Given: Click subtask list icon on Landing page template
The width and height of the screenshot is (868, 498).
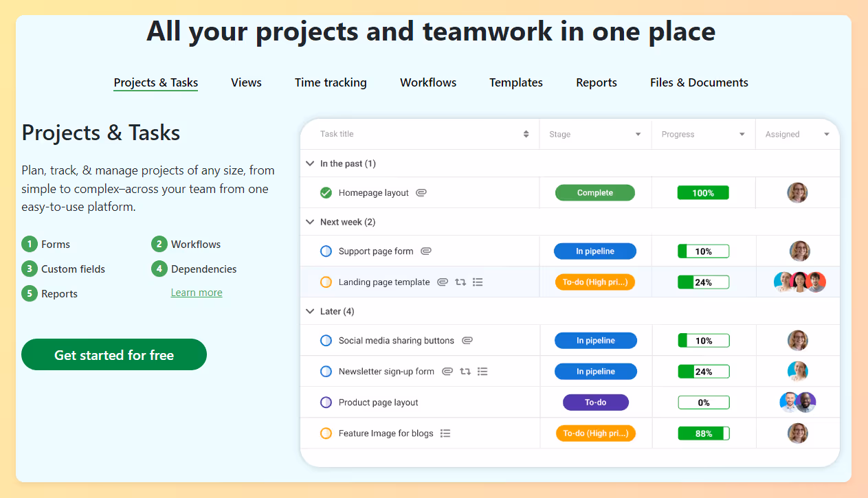Looking at the screenshot, I should click(478, 282).
